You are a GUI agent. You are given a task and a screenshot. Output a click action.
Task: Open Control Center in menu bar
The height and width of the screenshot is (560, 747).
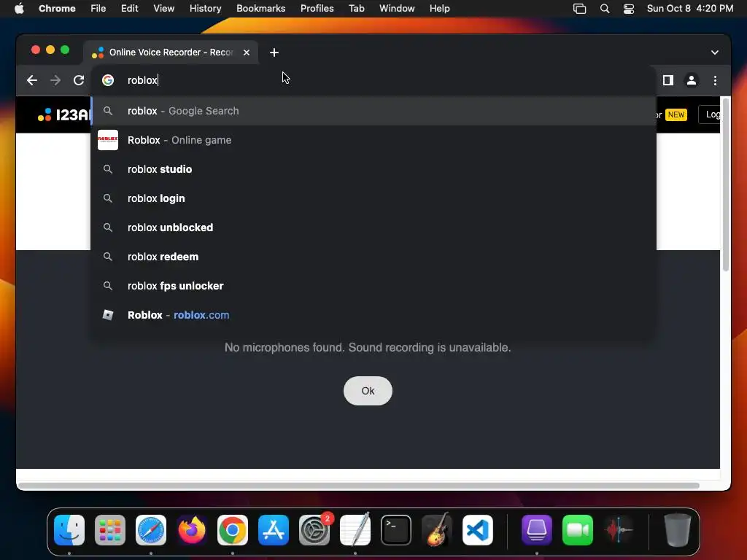(629, 9)
